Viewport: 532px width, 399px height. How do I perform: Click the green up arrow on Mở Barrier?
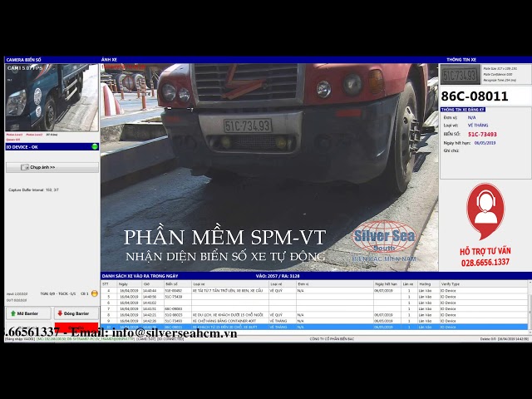pyautogui.click(x=13, y=313)
